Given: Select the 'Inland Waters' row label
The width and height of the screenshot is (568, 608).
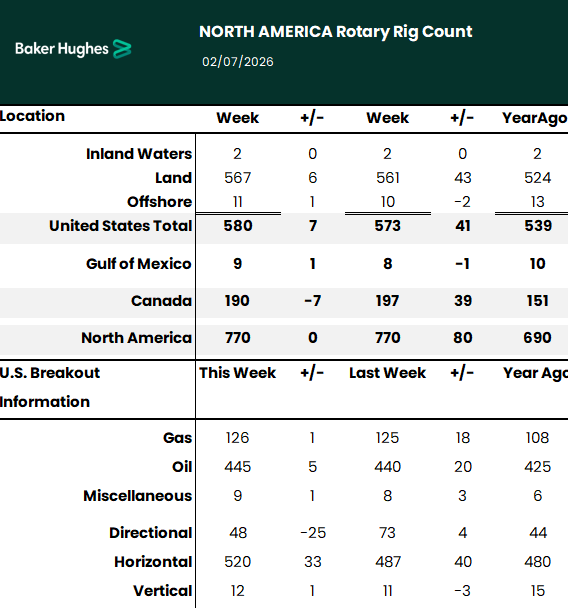Looking at the screenshot, I should (x=139, y=154).
